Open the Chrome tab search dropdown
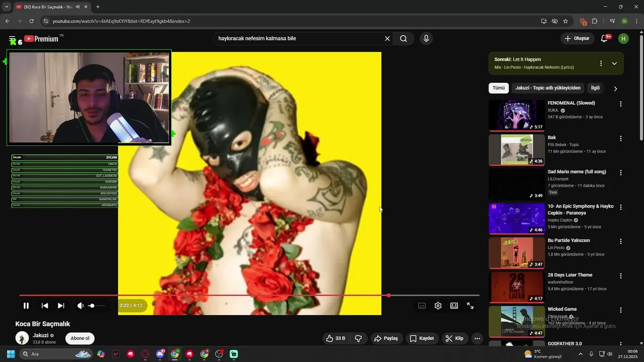Screen dimensions: 644x362 point(7,7)
